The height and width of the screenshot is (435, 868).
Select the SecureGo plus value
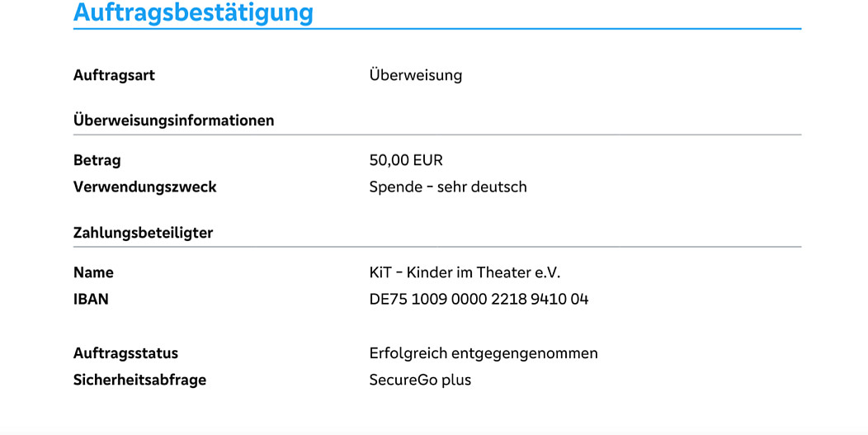pyautogui.click(x=420, y=380)
